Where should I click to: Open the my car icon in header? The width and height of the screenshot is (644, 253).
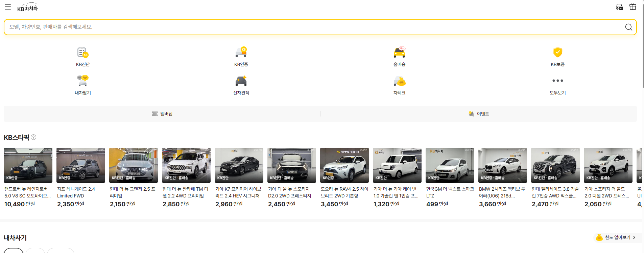pos(619,7)
